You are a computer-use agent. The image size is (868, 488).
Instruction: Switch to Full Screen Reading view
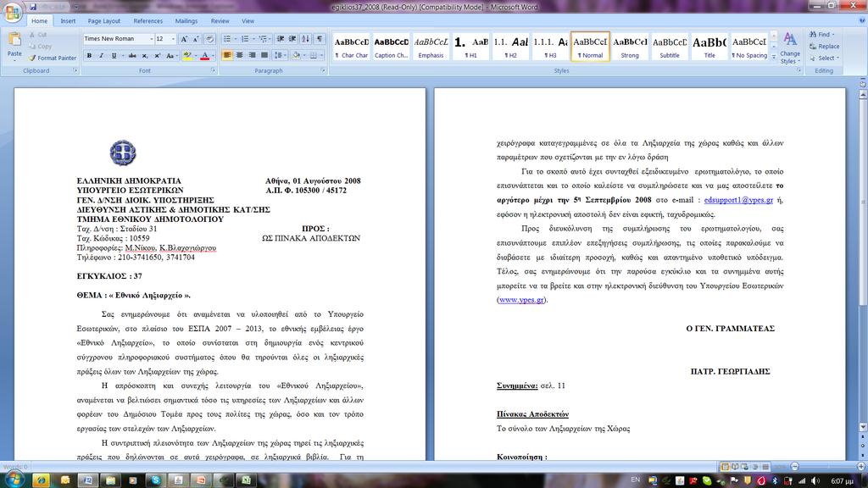pyautogui.click(x=735, y=467)
